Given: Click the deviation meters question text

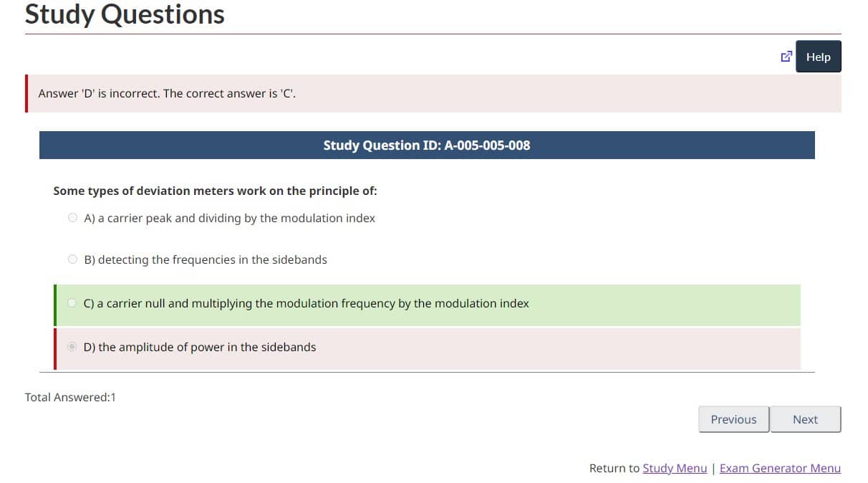Looking at the screenshot, I should click(x=215, y=191).
